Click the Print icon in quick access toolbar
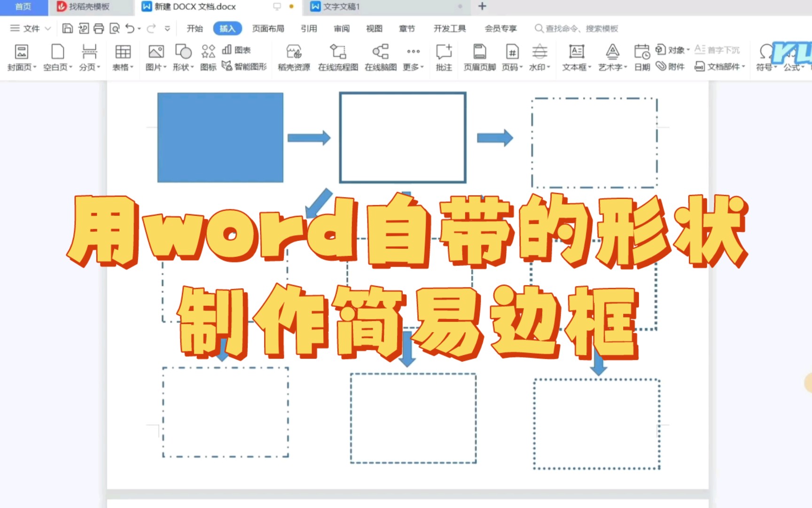Viewport: 812px width, 508px height. tap(99, 29)
